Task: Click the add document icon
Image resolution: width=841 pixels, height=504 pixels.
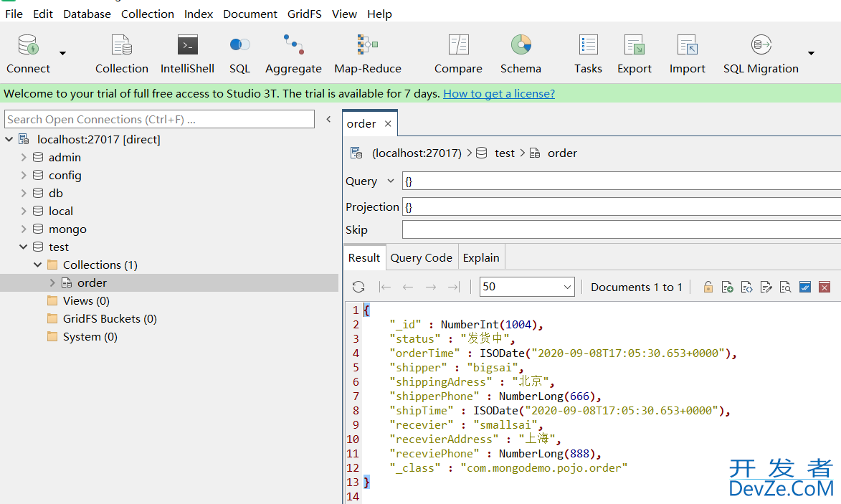Action: 727,287
